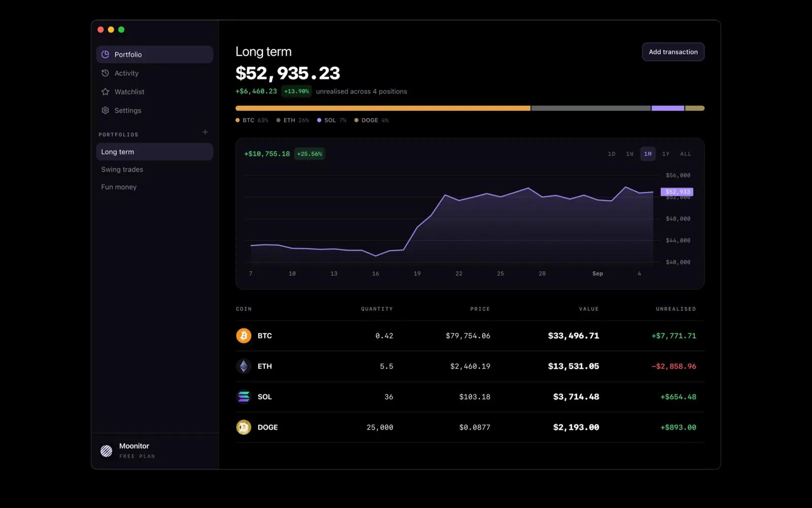Set chart range to 1W

pyautogui.click(x=630, y=154)
